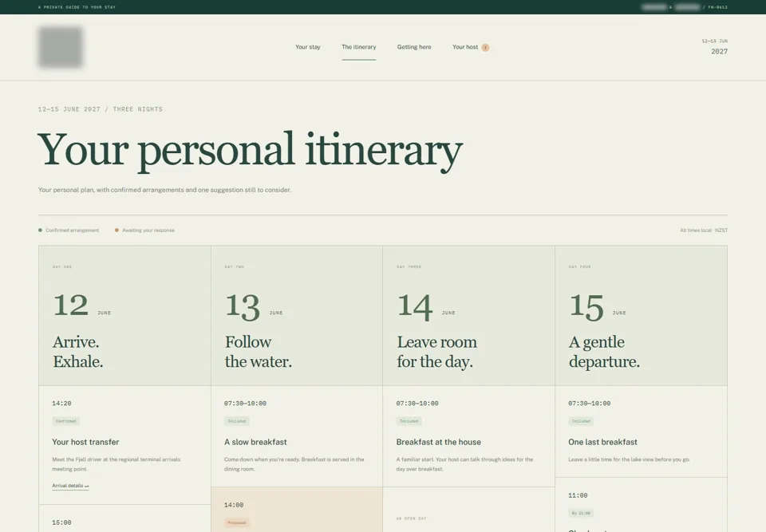This screenshot has width=766, height=532.
Task: Click the Come down when you're ready description
Action: pos(294,464)
